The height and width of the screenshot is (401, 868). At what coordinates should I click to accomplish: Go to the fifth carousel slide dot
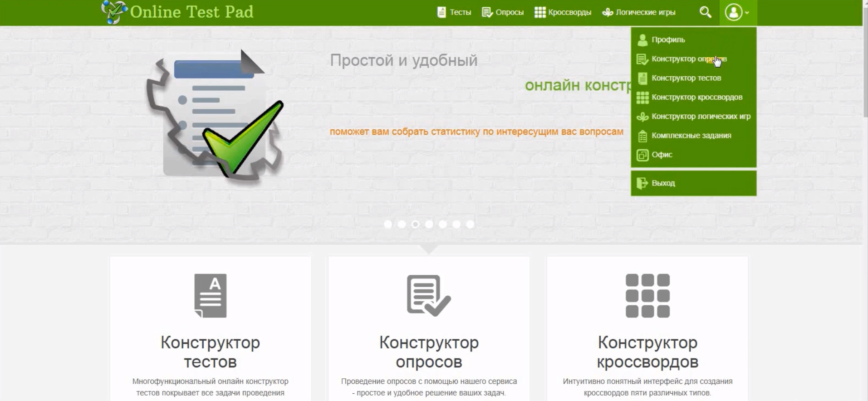[x=443, y=224]
